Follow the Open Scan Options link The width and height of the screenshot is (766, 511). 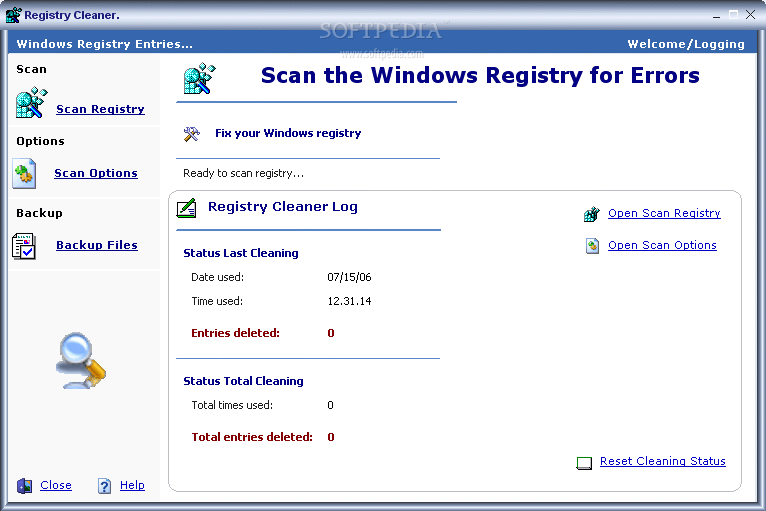point(662,245)
